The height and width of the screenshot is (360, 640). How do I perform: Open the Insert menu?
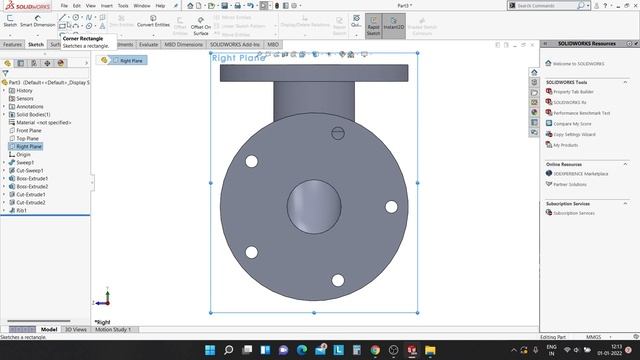coord(107,6)
